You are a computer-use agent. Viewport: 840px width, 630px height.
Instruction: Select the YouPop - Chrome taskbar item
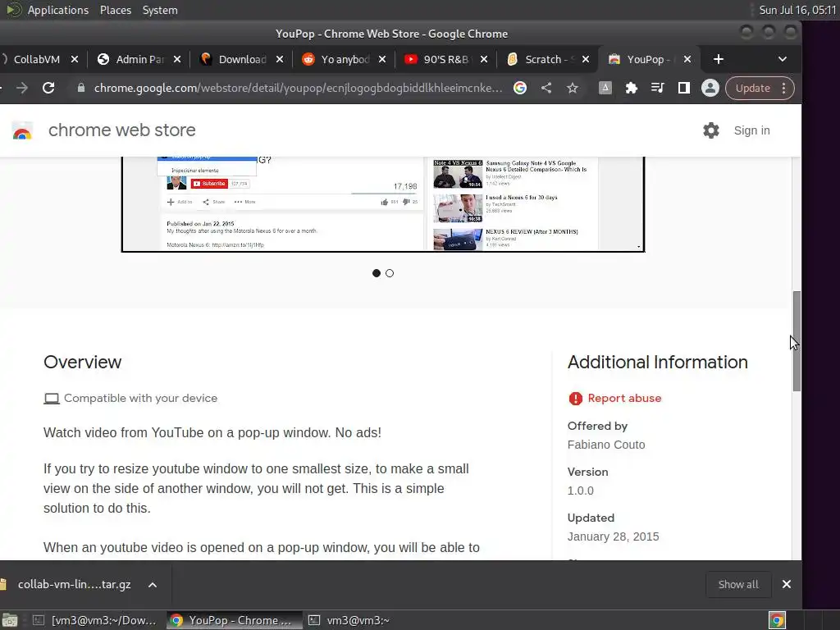tap(233, 620)
